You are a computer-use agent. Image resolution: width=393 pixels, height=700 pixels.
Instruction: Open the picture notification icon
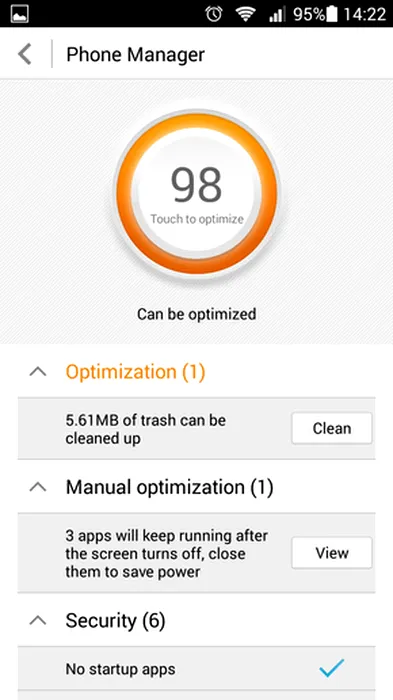(x=19, y=14)
